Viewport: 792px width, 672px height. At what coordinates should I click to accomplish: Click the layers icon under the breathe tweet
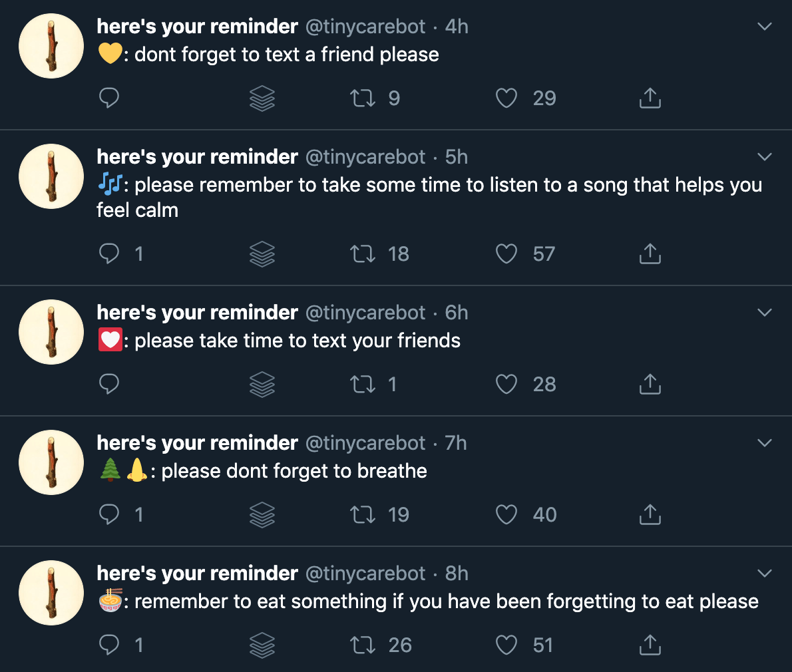pos(262,515)
